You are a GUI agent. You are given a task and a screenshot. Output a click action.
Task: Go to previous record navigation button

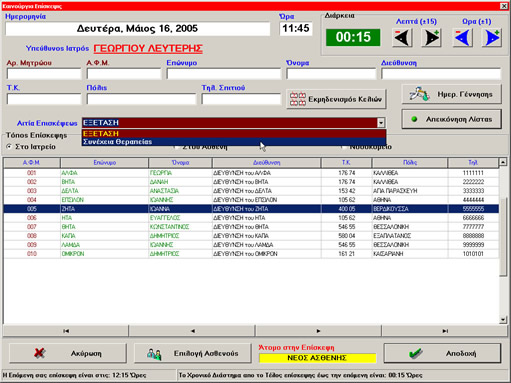192,331
